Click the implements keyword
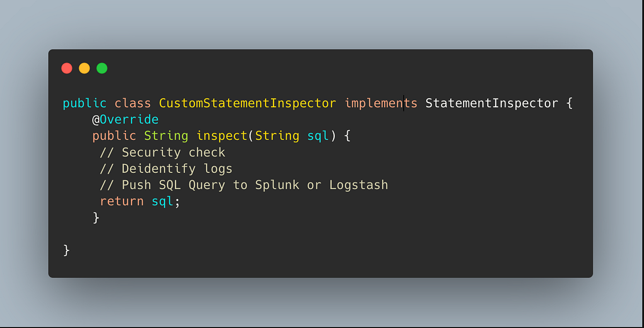 click(x=381, y=103)
